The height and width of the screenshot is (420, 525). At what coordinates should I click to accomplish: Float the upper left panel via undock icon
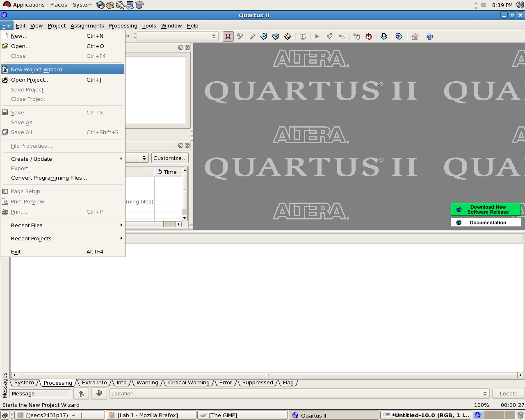180,47
